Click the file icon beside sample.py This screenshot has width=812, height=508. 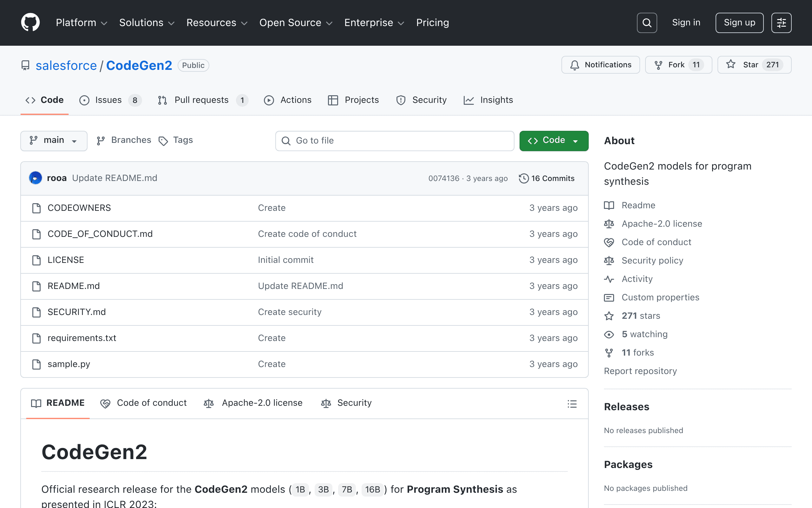tap(36, 364)
